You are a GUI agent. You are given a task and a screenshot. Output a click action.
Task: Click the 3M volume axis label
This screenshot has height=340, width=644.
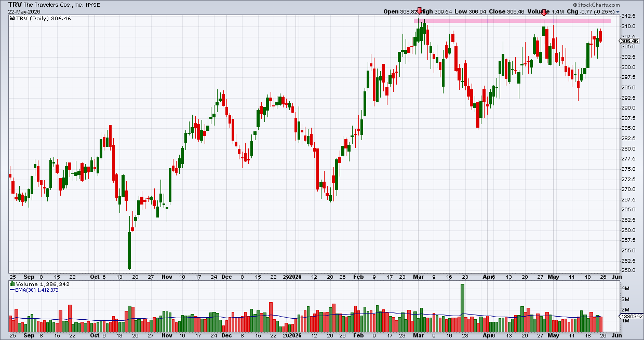(625, 300)
